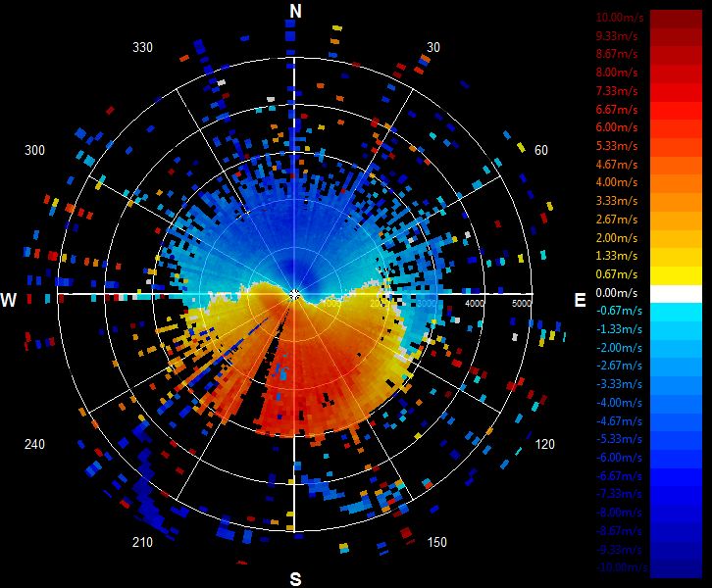Click the -3.33m/s legend value
This screenshot has height=588, width=712.
(620, 384)
